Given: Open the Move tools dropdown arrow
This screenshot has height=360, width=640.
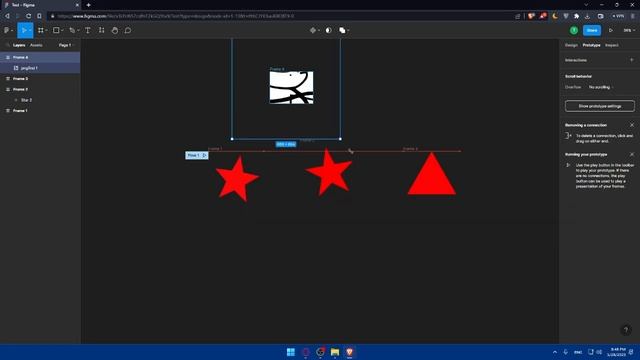Looking at the screenshot, I should point(30,31).
